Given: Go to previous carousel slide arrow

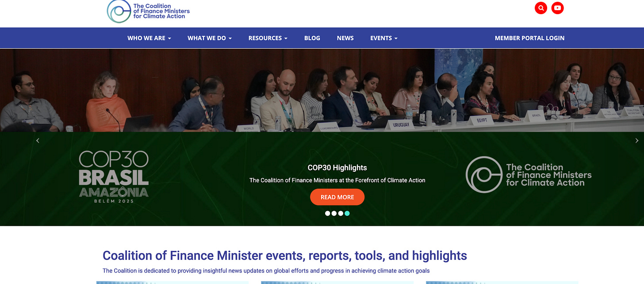Looking at the screenshot, I should coord(38,140).
